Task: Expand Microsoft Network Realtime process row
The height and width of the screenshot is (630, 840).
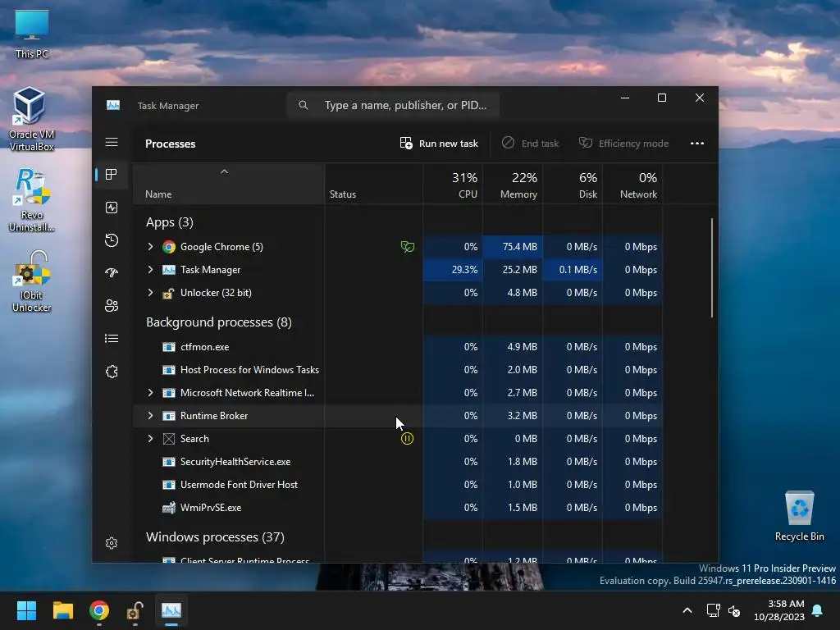Action: coord(151,393)
